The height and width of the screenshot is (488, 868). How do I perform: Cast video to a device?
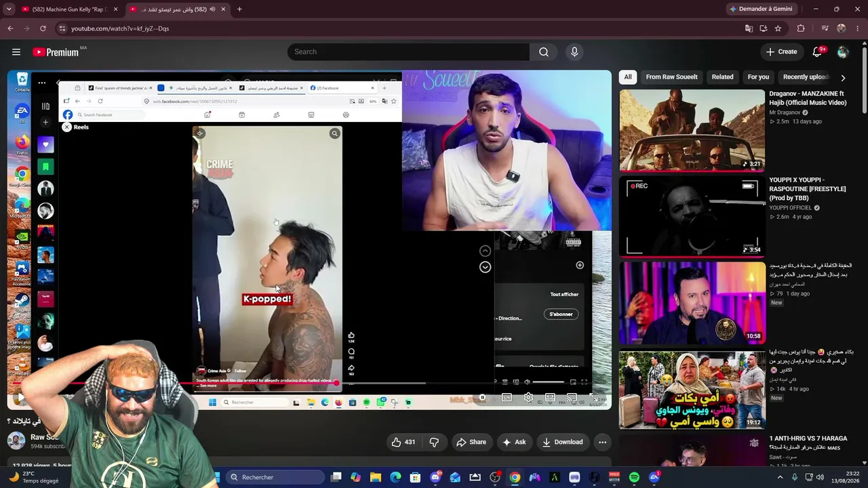click(x=572, y=398)
